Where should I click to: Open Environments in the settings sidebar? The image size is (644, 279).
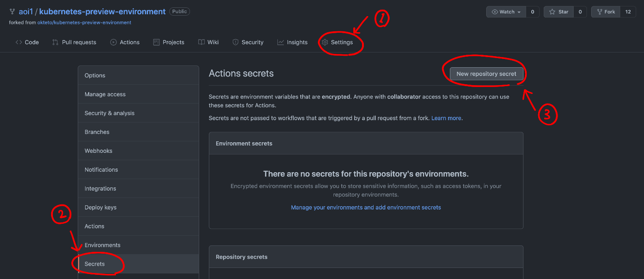coord(138,245)
